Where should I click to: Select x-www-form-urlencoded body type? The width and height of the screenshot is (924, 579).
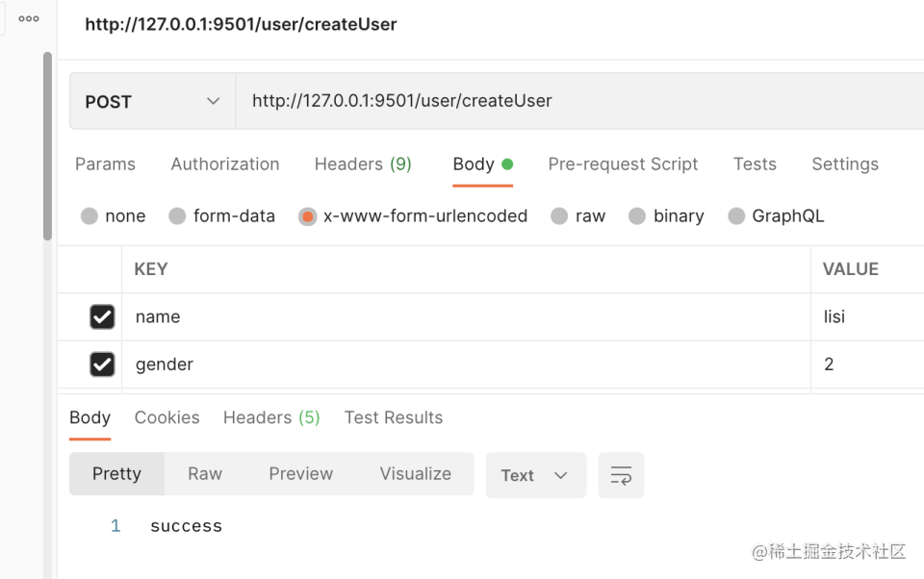308,216
